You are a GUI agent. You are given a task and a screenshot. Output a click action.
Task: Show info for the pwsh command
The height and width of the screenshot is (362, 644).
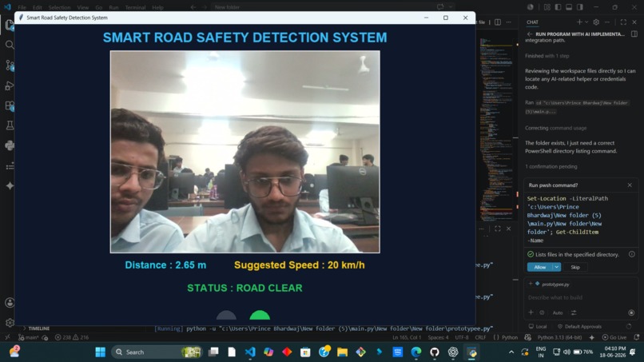click(x=632, y=254)
